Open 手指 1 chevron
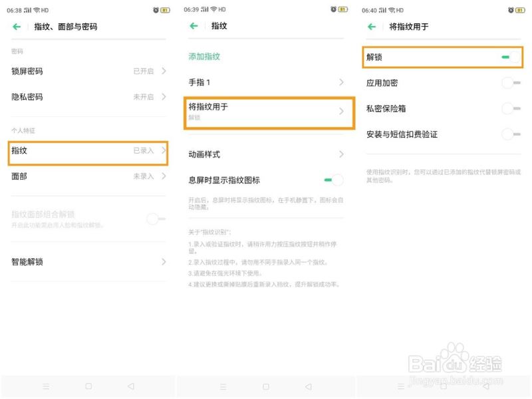532x399 pixels. (341, 82)
